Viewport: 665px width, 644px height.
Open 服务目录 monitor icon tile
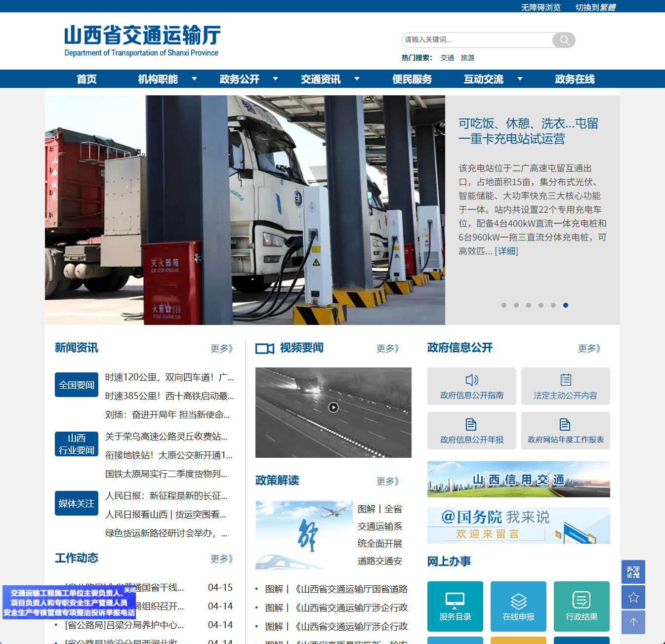click(x=455, y=606)
